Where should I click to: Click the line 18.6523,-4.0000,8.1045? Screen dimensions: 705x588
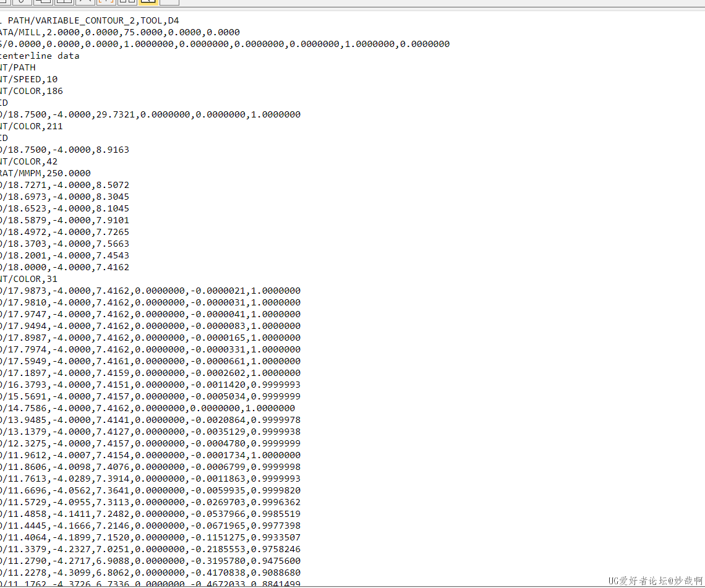tap(65, 208)
